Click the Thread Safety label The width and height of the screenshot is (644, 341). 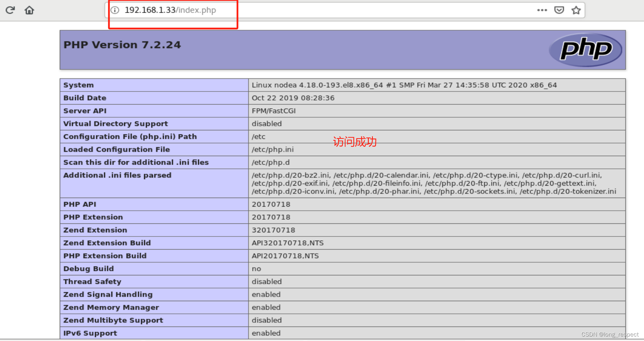click(92, 282)
